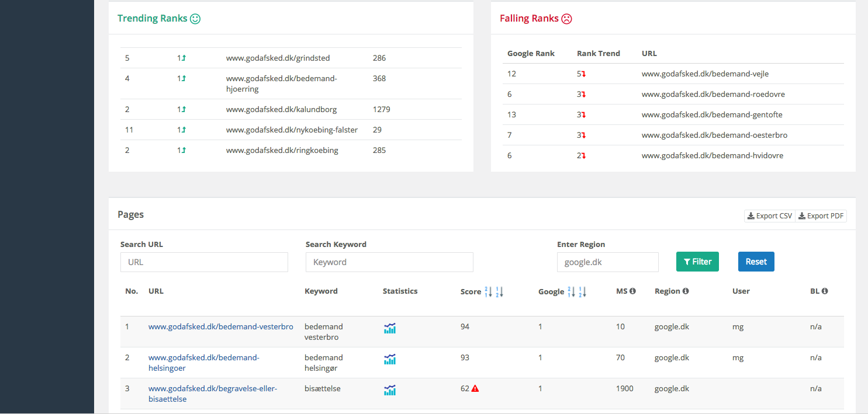Viewport: 868px width, 414px height.
Task: Open statistics chart for bedemand-vesterbro row
Action: point(389,328)
